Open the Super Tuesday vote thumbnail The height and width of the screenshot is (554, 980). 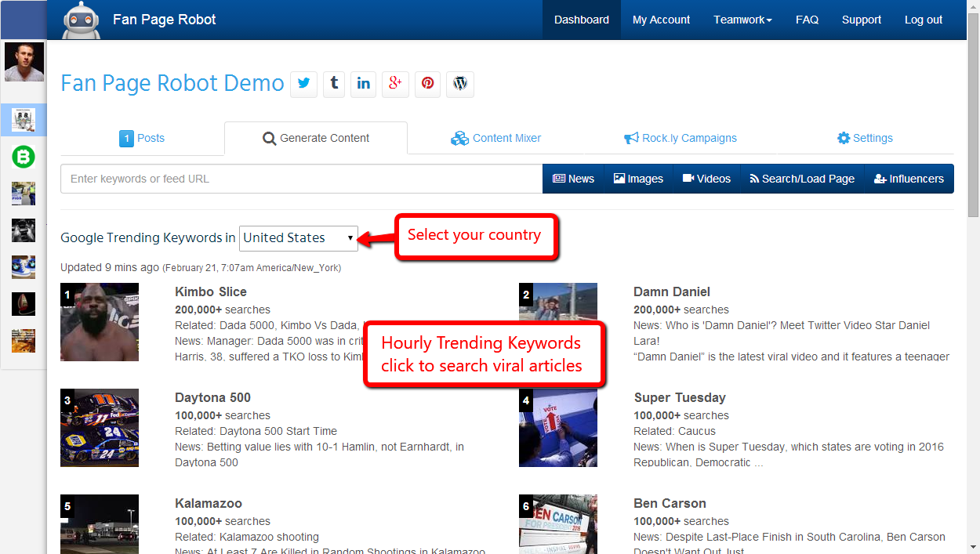click(x=558, y=428)
